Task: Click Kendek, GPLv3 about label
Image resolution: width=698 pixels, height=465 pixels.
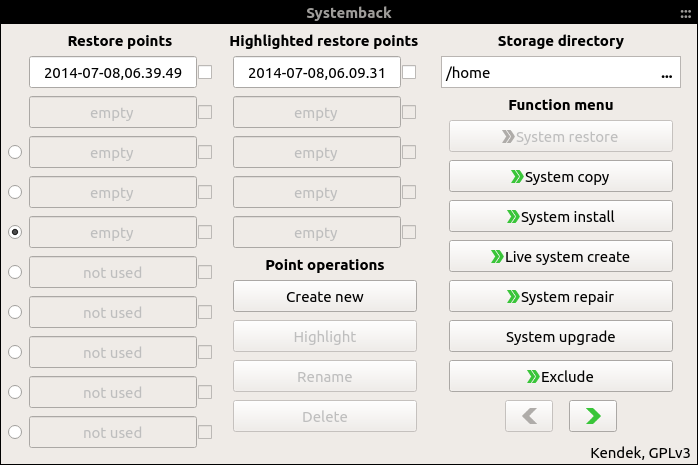Action: pos(640,453)
